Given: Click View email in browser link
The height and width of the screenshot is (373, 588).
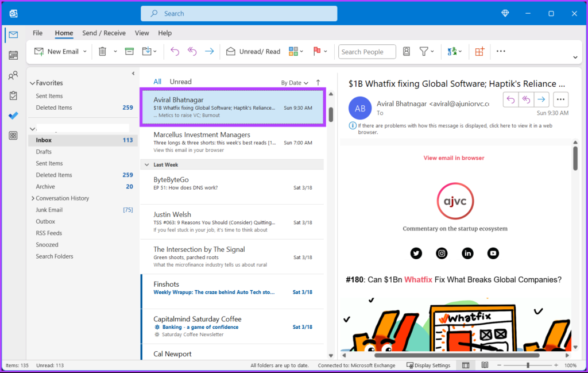Looking at the screenshot, I should click(454, 158).
